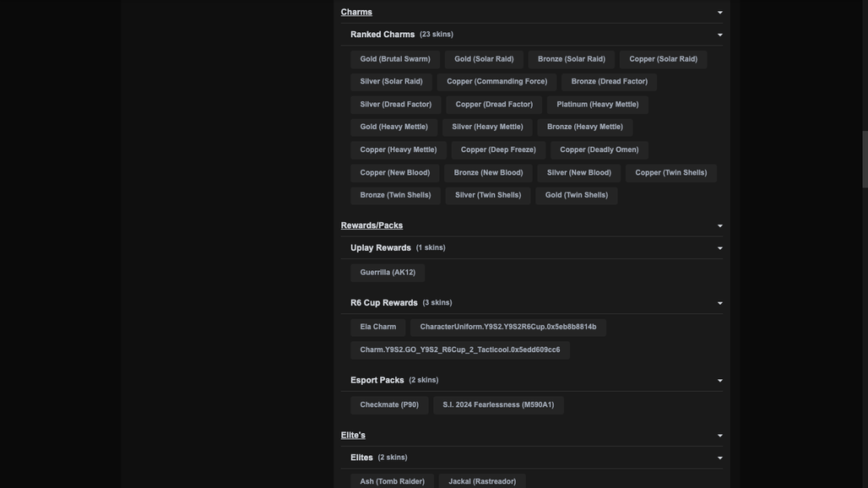Collapse the Ranked Charms arrow
Viewport: 868px width, 488px height.
(x=719, y=35)
